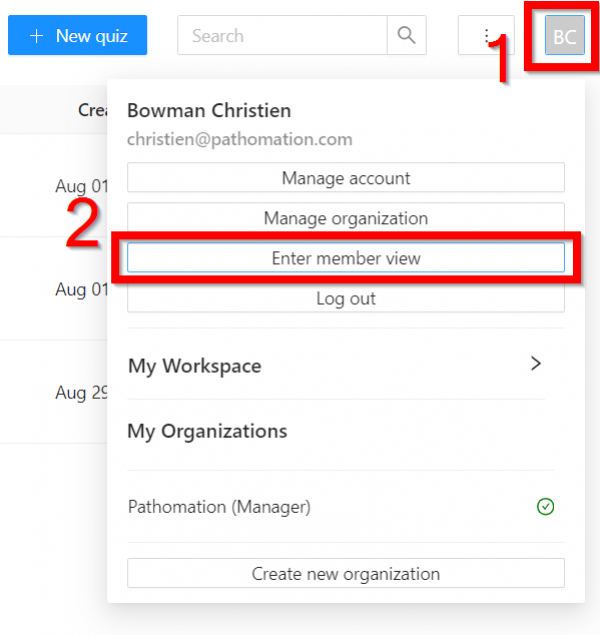Click the Bowman Christien user name
The height and width of the screenshot is (635, 600).
209,110
